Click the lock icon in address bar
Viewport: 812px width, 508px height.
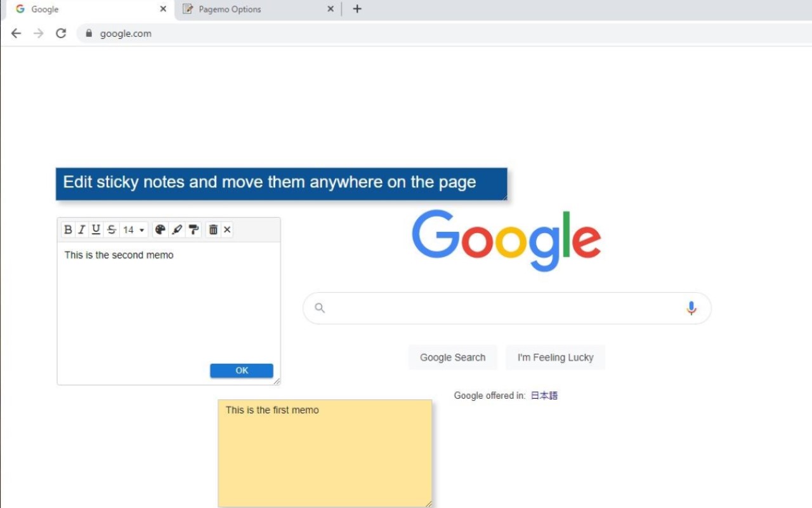[89, 34]
